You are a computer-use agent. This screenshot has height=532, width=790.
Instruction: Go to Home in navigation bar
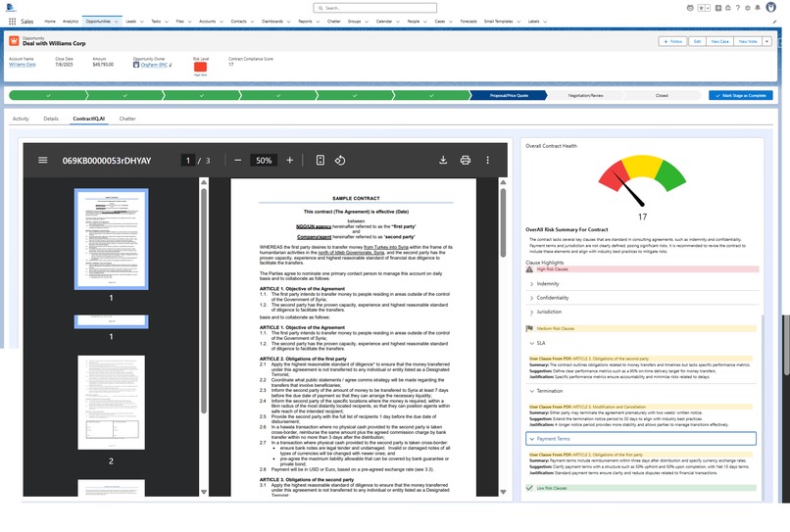50,22
